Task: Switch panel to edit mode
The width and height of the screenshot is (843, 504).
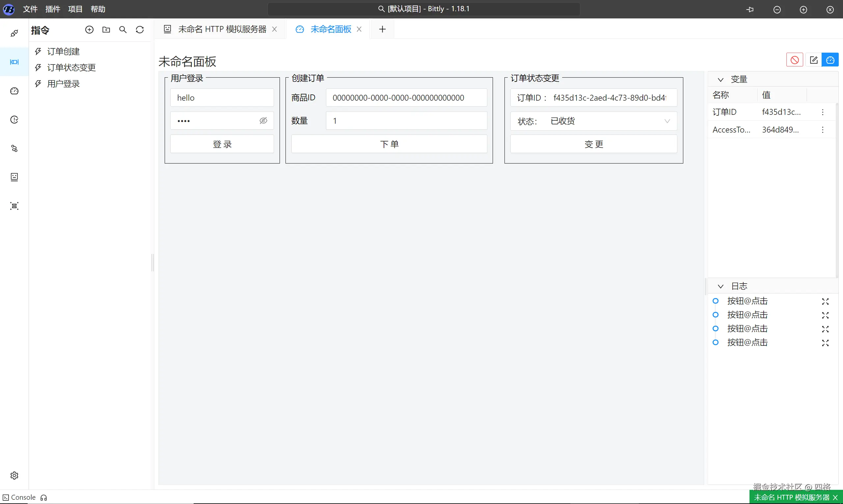Action: point(814,60)
